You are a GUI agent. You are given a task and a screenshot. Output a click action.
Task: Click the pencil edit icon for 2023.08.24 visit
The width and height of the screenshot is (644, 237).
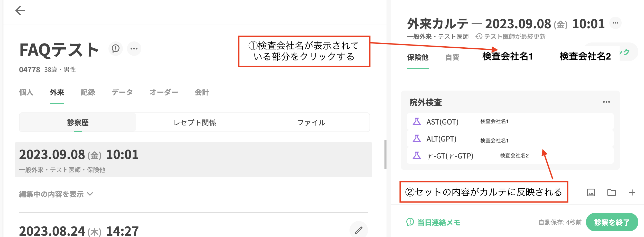(x=358, y=230)
